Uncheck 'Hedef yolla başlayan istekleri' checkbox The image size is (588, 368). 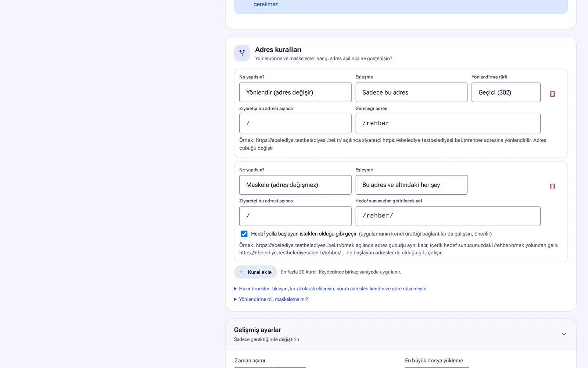coord(244,234)
